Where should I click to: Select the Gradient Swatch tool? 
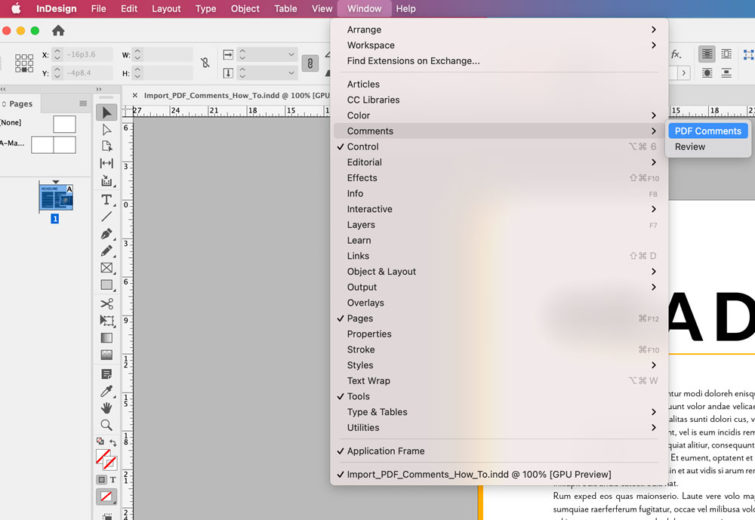[106, 338]
